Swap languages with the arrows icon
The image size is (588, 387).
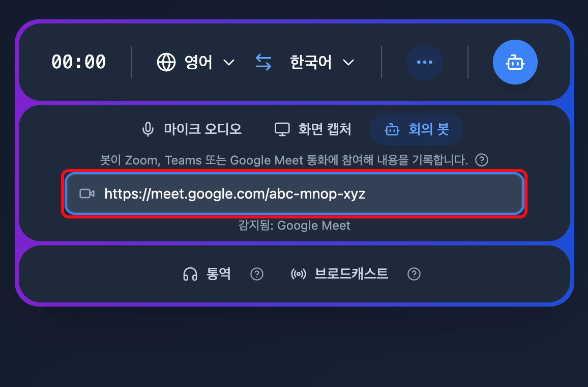[x=263, y=62]
